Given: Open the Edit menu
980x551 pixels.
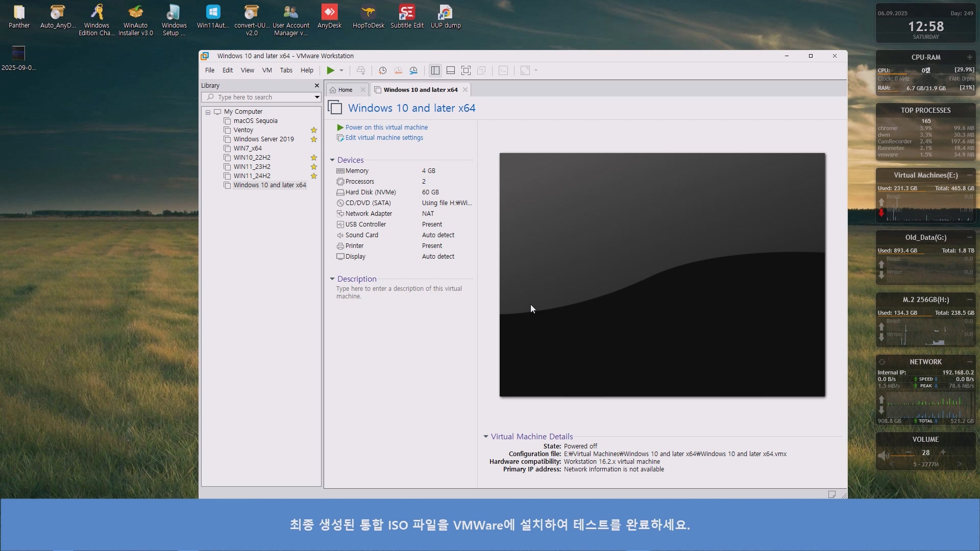Looking at the screenshot, I should click(228, 70).
